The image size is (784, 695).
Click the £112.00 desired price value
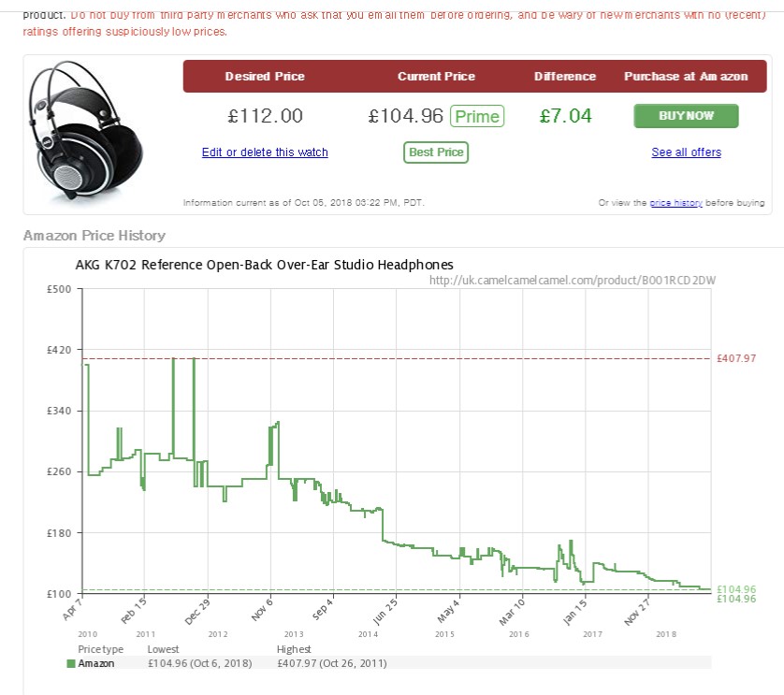265,116
